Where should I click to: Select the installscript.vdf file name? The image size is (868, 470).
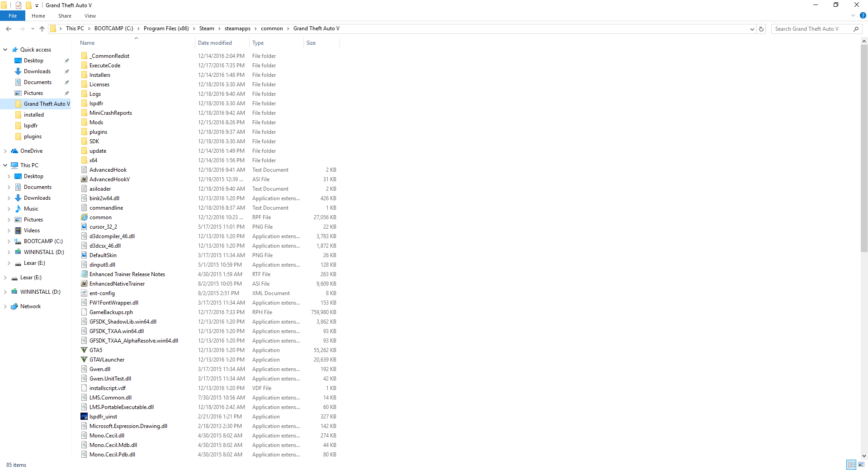click(108, 388)
